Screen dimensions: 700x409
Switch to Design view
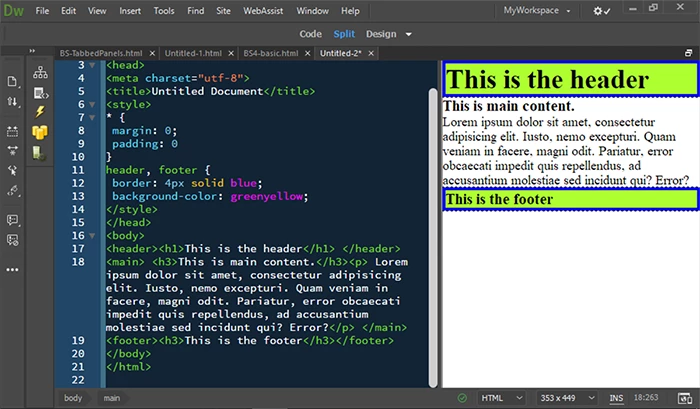381,34
